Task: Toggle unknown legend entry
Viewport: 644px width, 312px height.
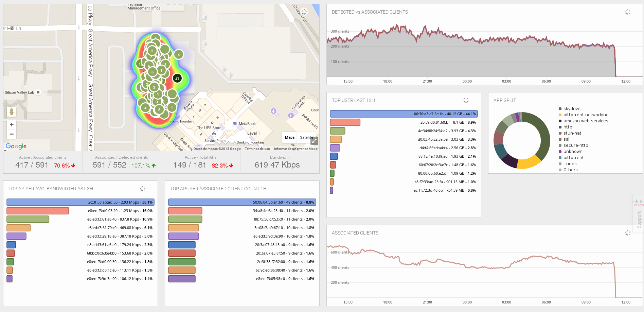Action: (571, 152)
